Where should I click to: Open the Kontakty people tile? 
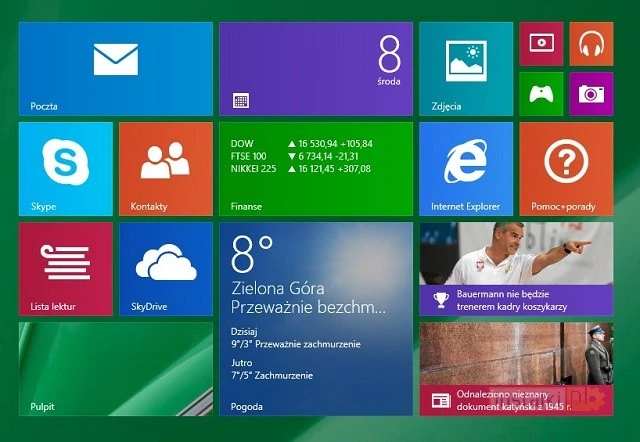(x=165, y=168)
